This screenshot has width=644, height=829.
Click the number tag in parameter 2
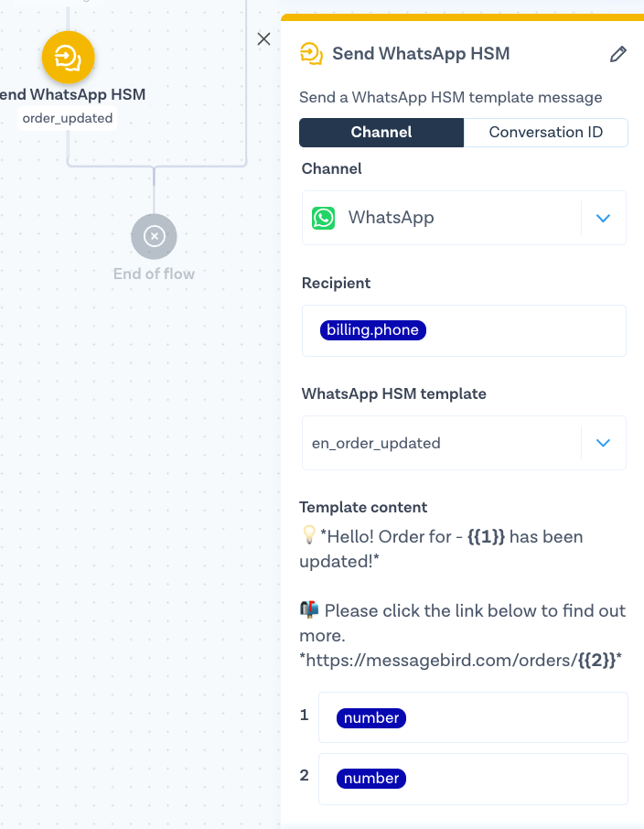tap(371, 779)
